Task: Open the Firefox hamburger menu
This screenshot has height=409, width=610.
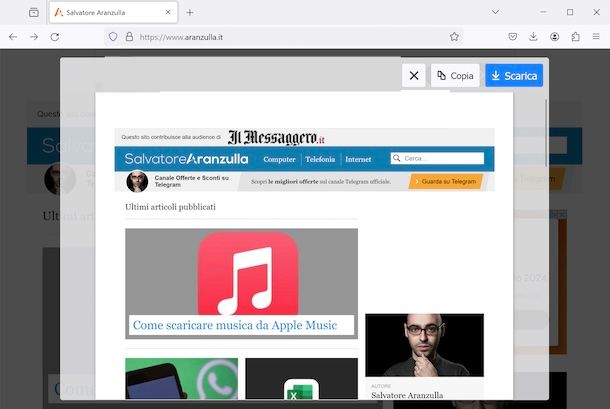Action: click(596, 37)
